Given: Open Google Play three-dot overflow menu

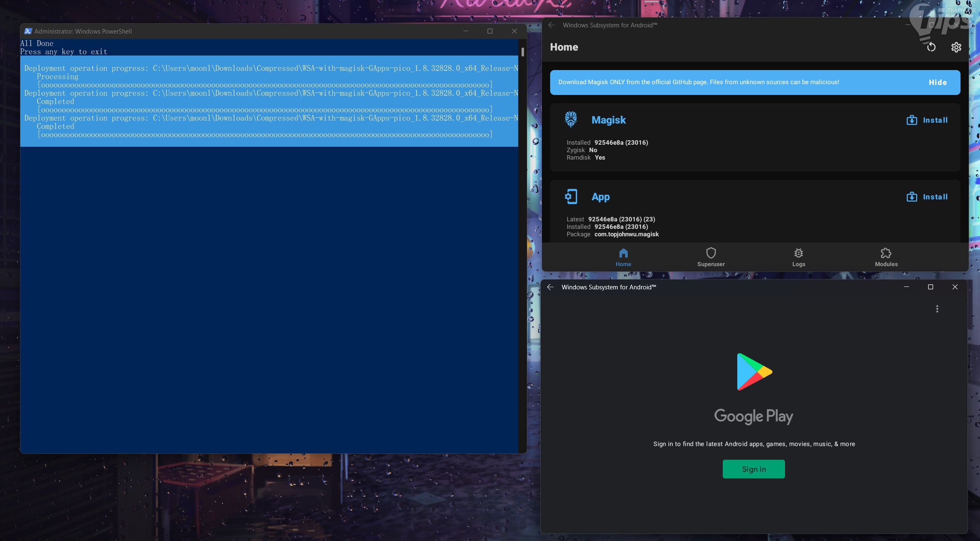Looking at the screenshot, I should (x=937, y=309).
